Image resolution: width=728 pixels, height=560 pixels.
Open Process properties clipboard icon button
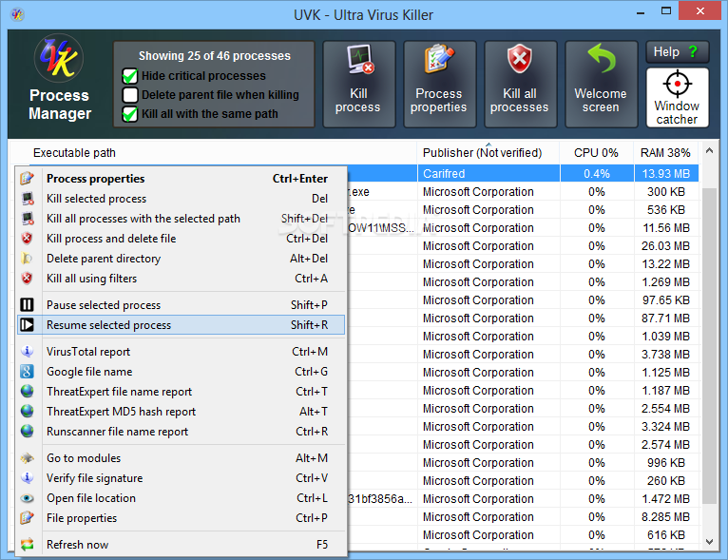tap(439, 59)
